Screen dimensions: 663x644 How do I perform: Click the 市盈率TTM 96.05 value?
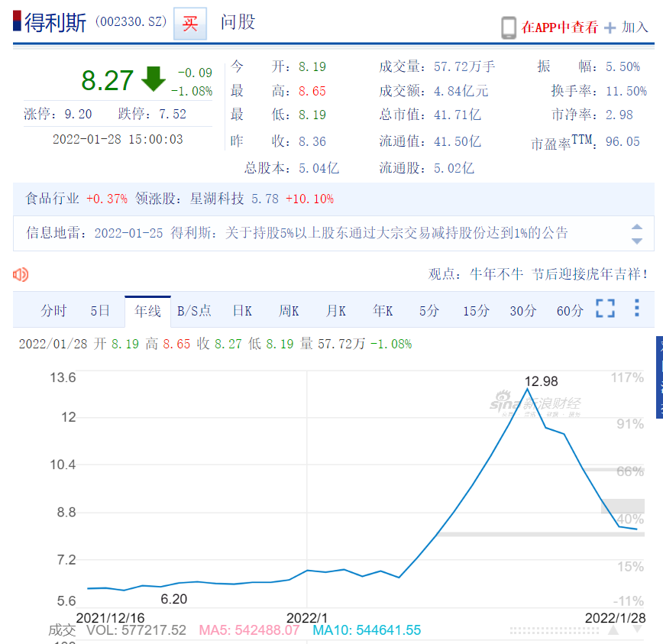coord(623,141)
